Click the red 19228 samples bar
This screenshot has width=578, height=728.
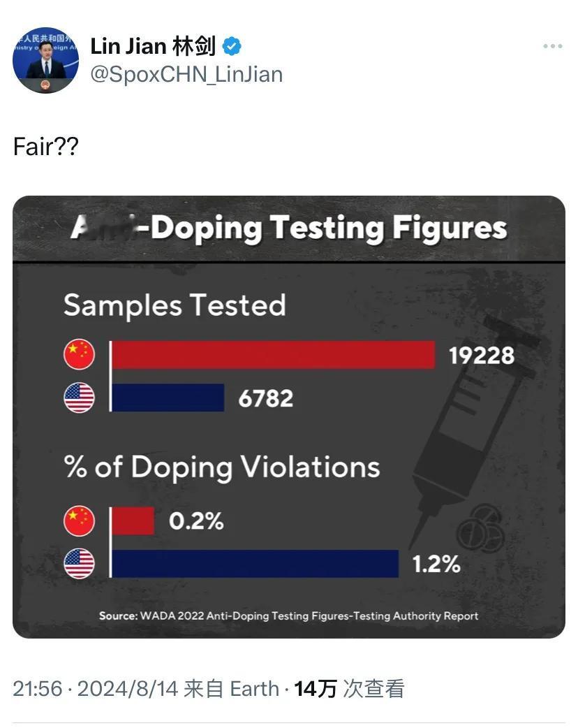(273, 355)
